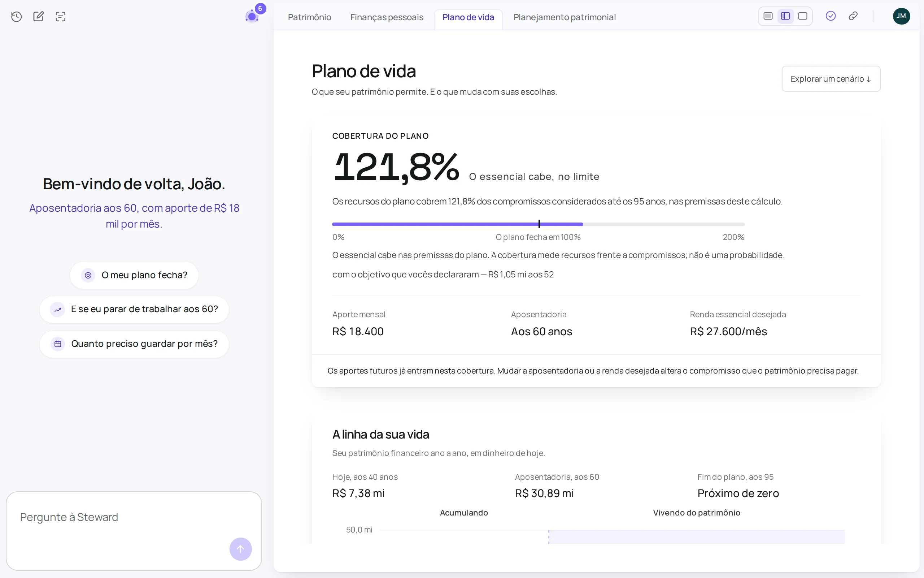Click the coverage progress bar at 100% marker
The width and height of the screenshot is (924, 578).
pos(539,224)
